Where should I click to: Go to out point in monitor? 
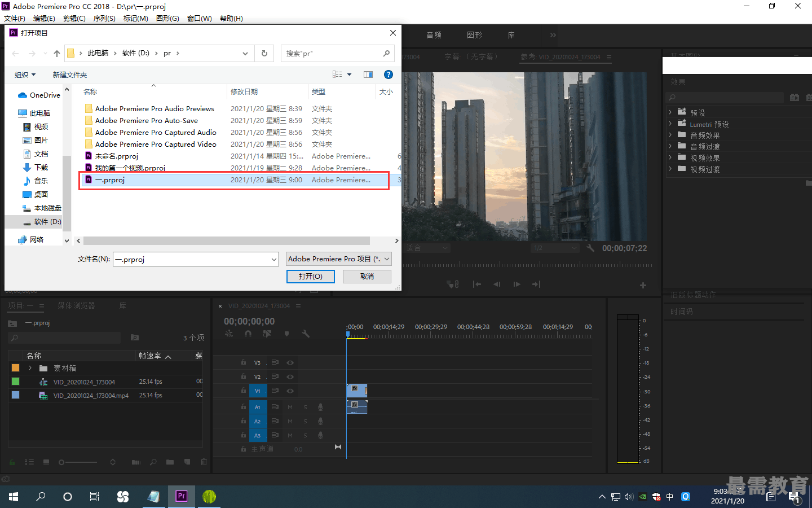pyautogui.click(x=536, y=284)
